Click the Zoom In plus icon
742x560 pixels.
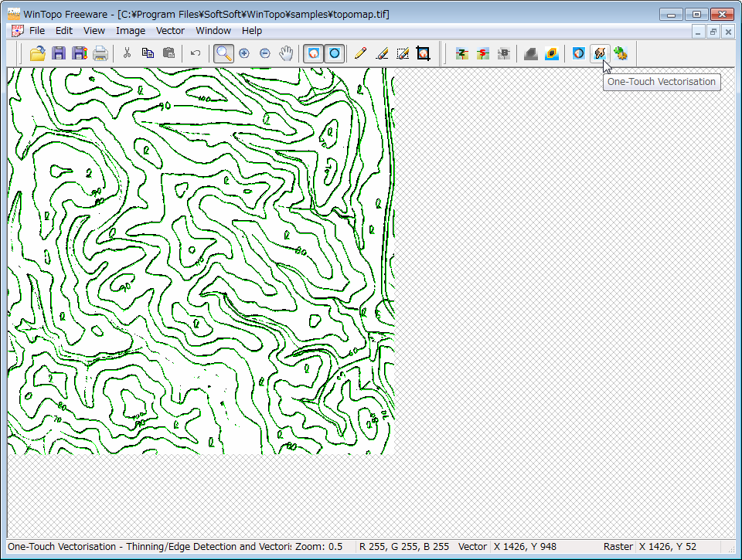[x=244, y=53]
